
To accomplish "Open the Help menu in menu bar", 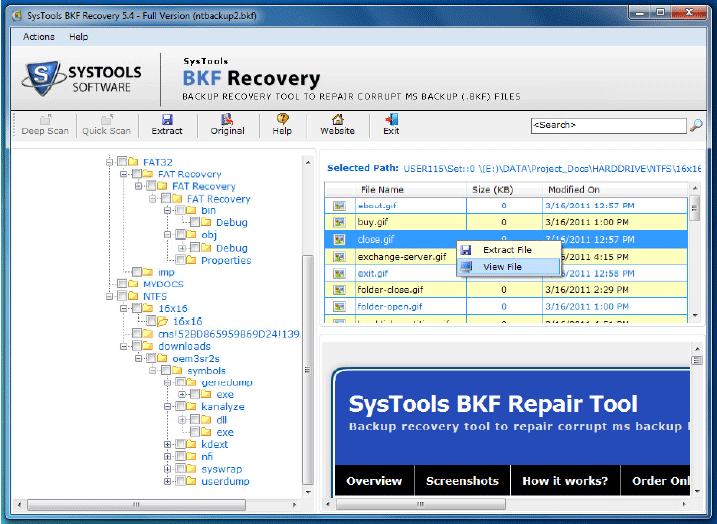I will point(79,37).
